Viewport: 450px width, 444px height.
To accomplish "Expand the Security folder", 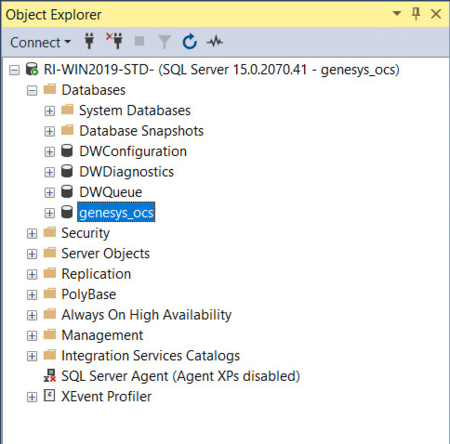I will pyautogui.click(x=32, y=233).
